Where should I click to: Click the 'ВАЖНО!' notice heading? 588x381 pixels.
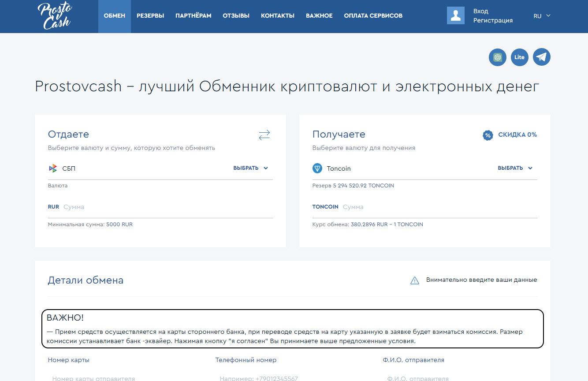click(65, 317)
